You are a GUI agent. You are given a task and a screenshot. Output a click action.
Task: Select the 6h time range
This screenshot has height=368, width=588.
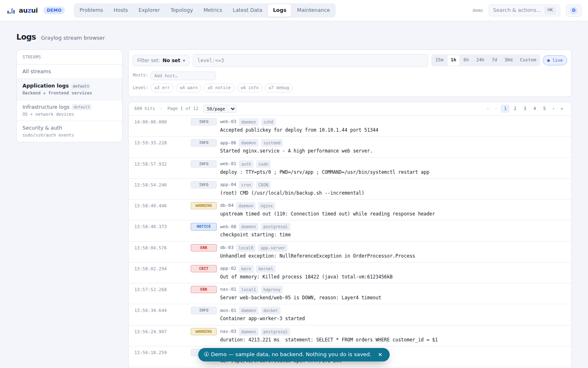point(466,60)
